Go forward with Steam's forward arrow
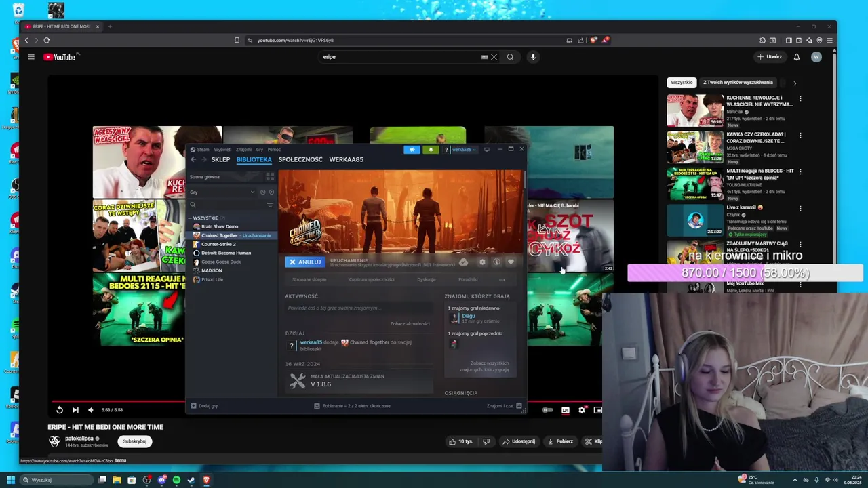The width and height of the screenshot is (868, 488). click(203, 160)
